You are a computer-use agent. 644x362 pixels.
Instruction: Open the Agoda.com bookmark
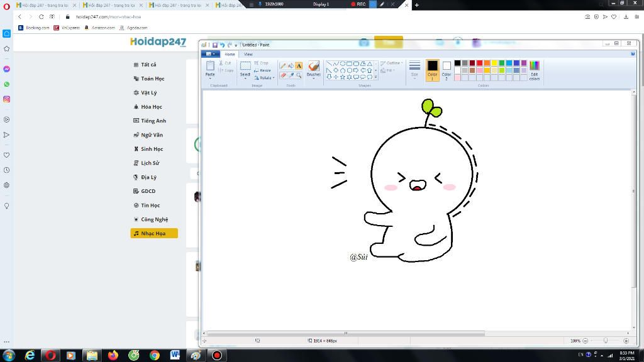[x=133, y=28]
